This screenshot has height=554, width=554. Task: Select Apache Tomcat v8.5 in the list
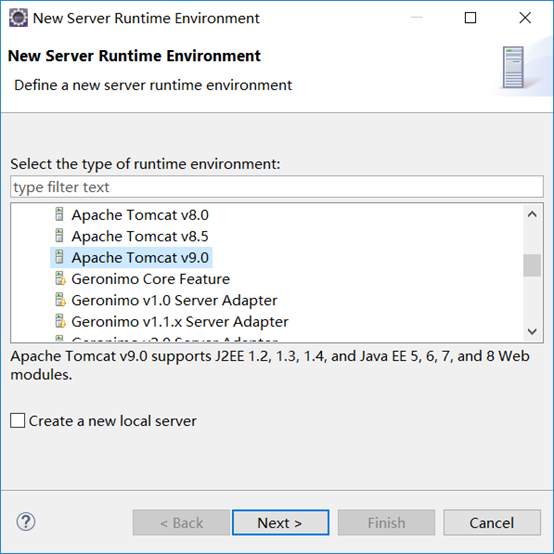(140, 236)
